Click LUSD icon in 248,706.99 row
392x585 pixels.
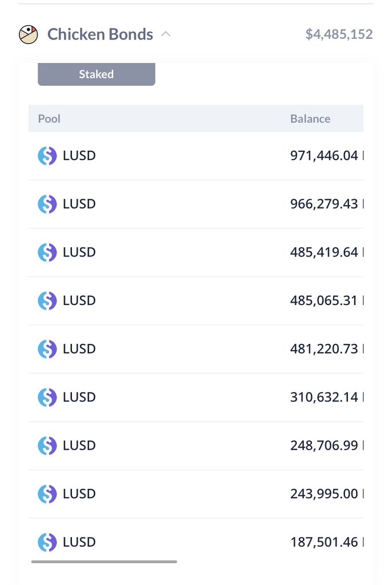pyautogui.click(x=47, y=445)
